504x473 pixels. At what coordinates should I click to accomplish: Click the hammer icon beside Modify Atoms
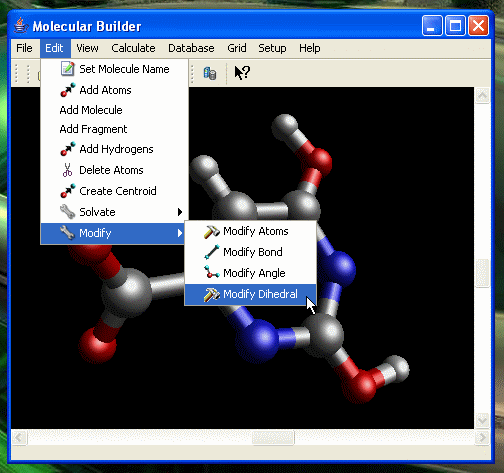212,231
